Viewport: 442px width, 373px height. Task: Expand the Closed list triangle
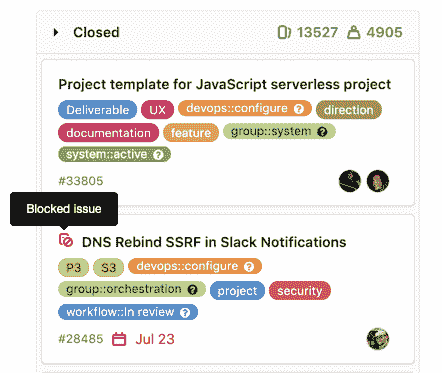(x=56, y=32)
